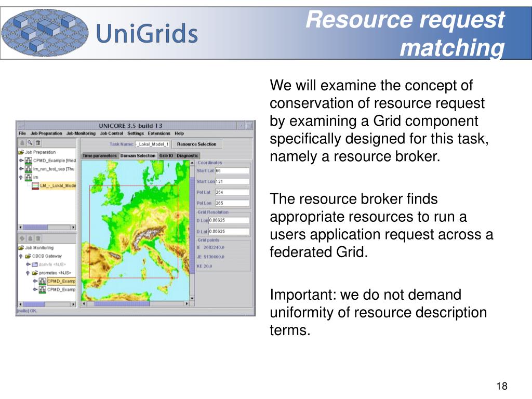The width and height of the screenshot is (532, 399).
Task: Switch to the Time parameters tab
Action: 100,155
